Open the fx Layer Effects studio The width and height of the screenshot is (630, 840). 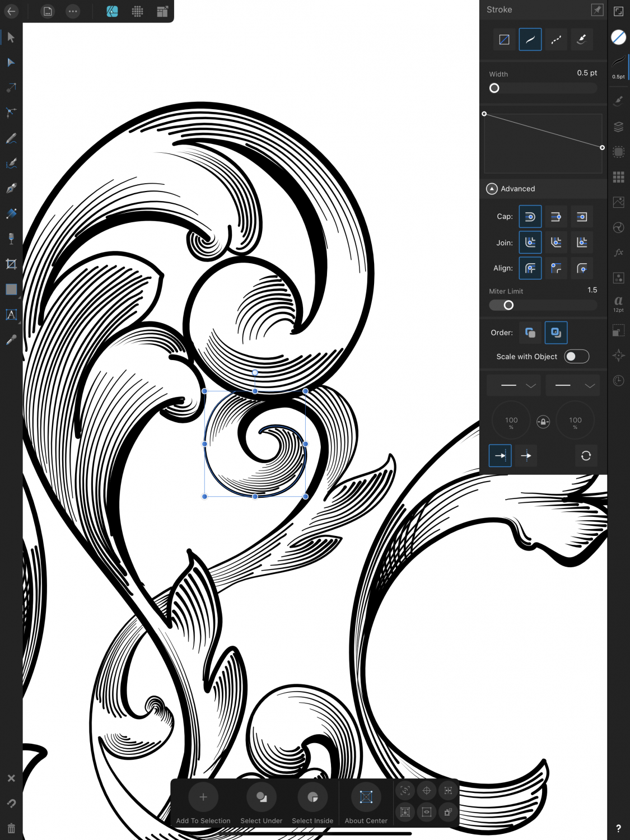click(x=618, y=253)
